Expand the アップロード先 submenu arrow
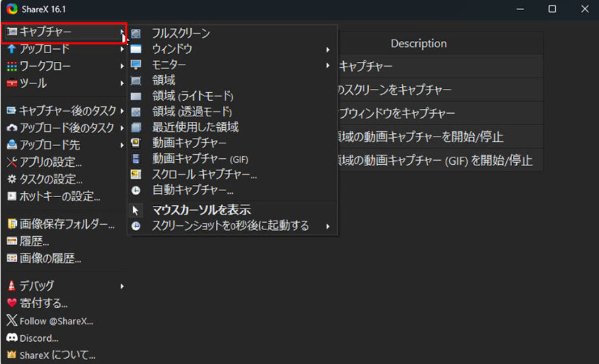Screen dimensions: 599x364 point(122,145)
